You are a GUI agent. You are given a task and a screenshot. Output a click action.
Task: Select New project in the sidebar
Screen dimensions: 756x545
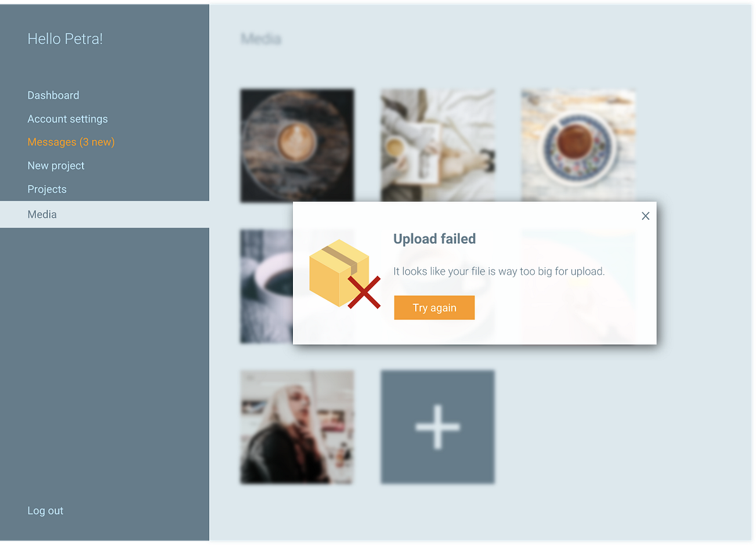pyautogui.click(x=56, y=166)
